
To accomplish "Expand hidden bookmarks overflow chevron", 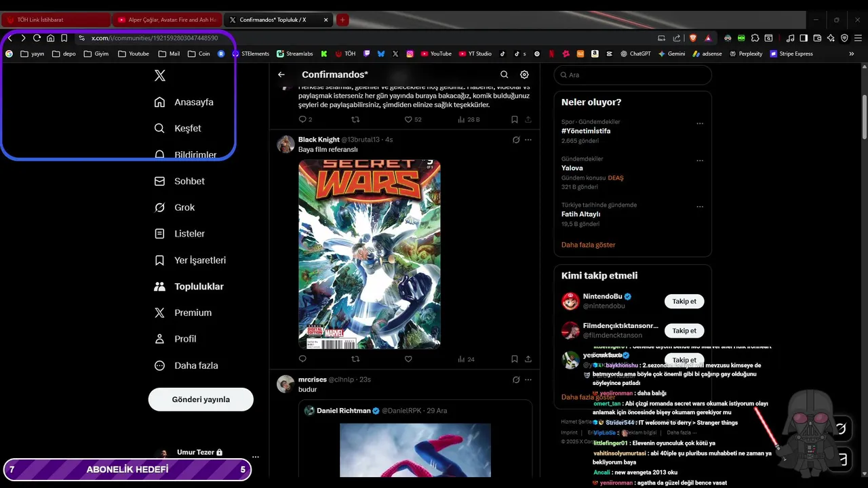I will (852, 54).
